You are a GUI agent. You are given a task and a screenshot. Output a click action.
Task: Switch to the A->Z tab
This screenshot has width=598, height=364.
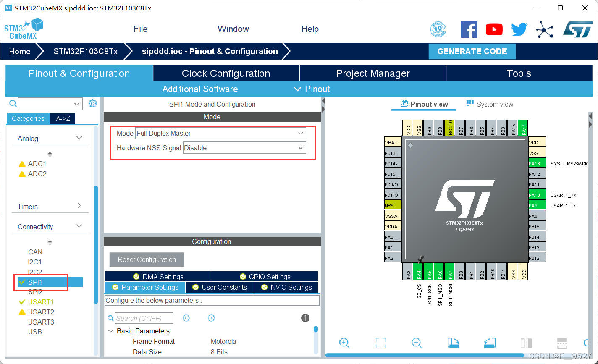[63, 118]
